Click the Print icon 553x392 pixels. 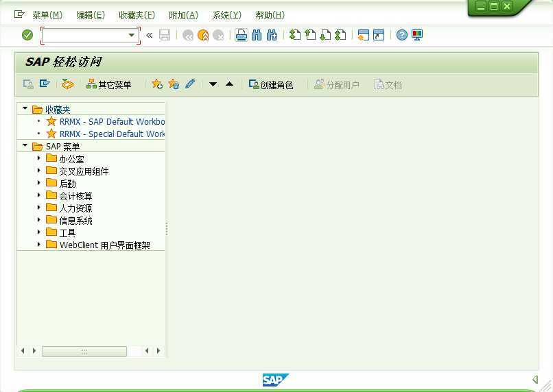(242, 35)
